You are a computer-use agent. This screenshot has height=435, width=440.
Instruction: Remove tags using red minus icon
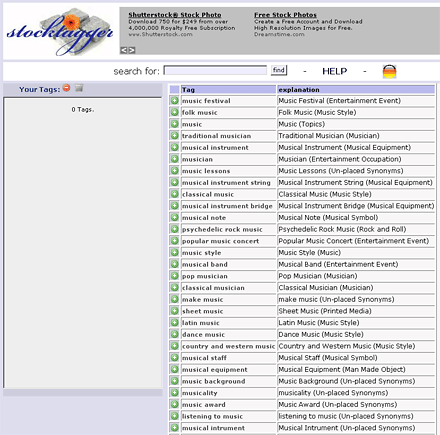coord(67,88)
